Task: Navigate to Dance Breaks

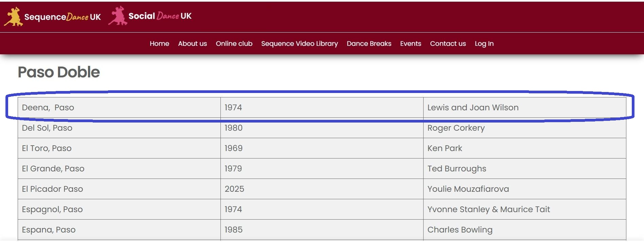Action: pos(369,43)
